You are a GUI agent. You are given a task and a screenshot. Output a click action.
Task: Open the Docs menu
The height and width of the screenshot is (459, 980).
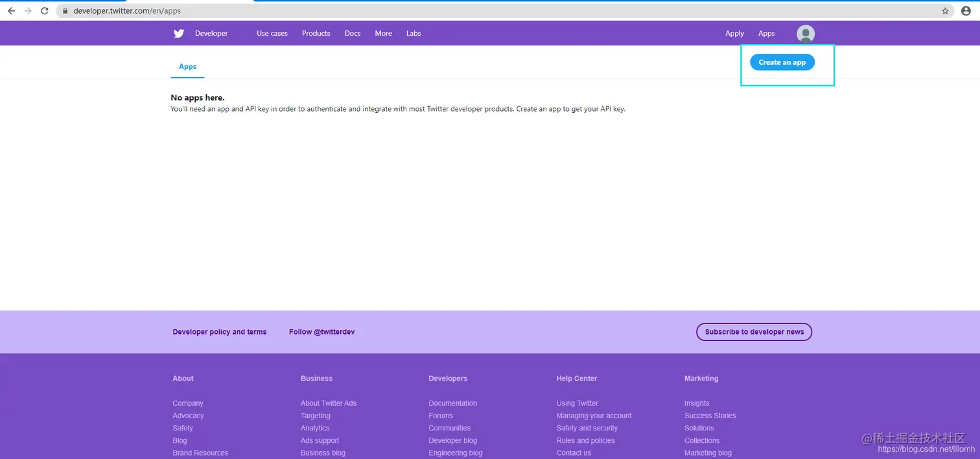[353, 33]
